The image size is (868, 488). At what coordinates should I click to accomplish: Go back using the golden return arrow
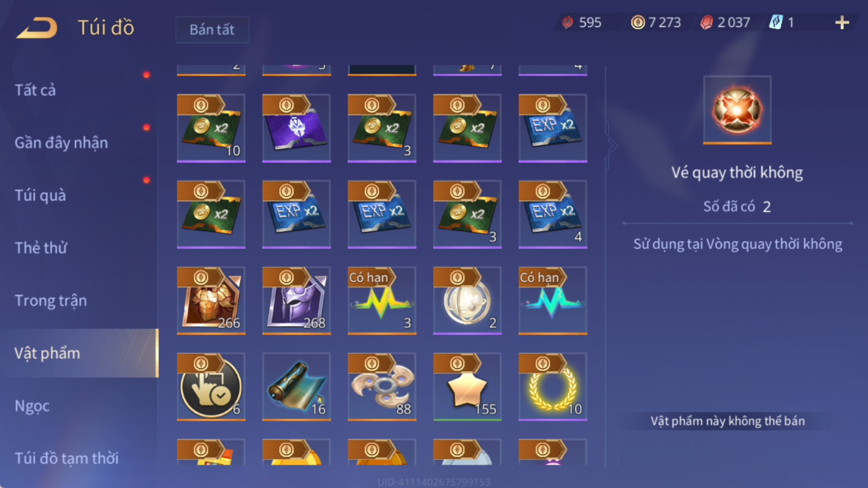click(37, 28)
